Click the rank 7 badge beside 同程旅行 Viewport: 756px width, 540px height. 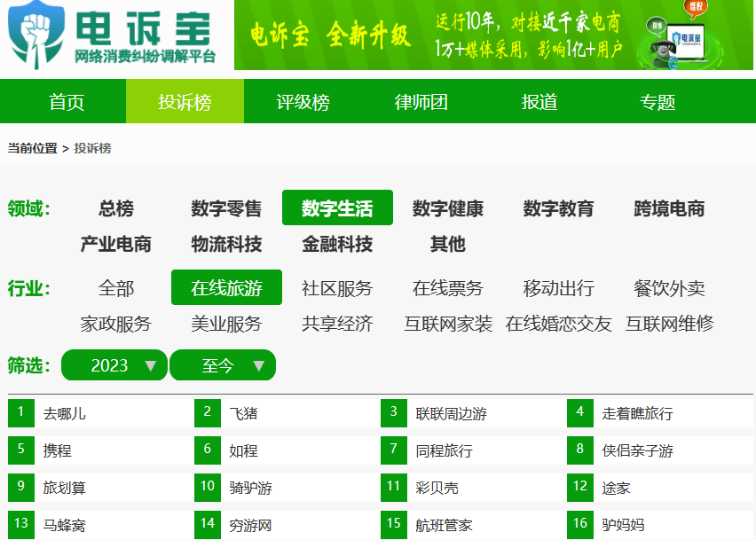click(394, 450)
